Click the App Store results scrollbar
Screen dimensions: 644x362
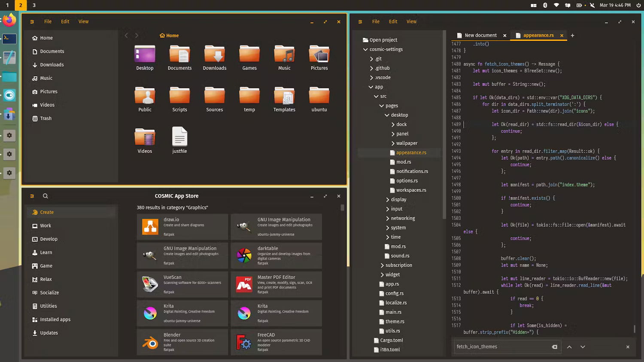pos(342,208)
